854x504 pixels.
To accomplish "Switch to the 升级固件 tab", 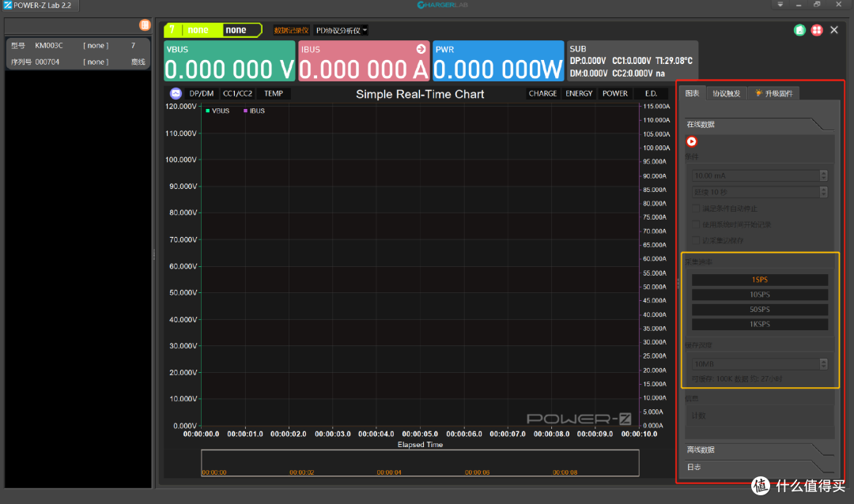I will [774, 93].
